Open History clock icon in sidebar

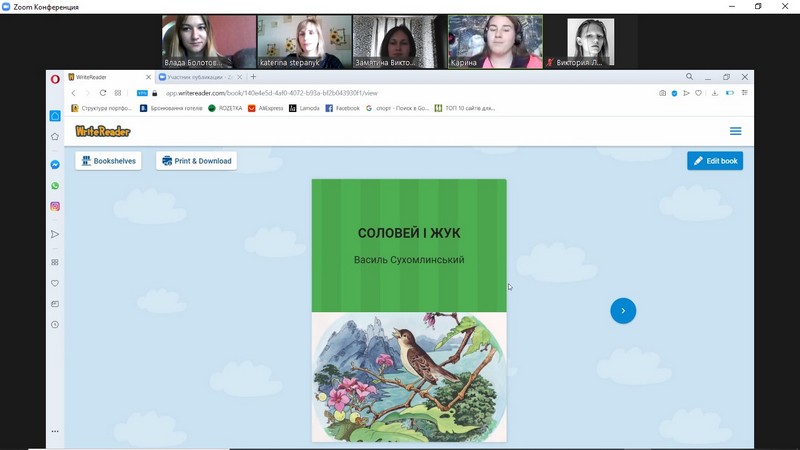point(55,324)
